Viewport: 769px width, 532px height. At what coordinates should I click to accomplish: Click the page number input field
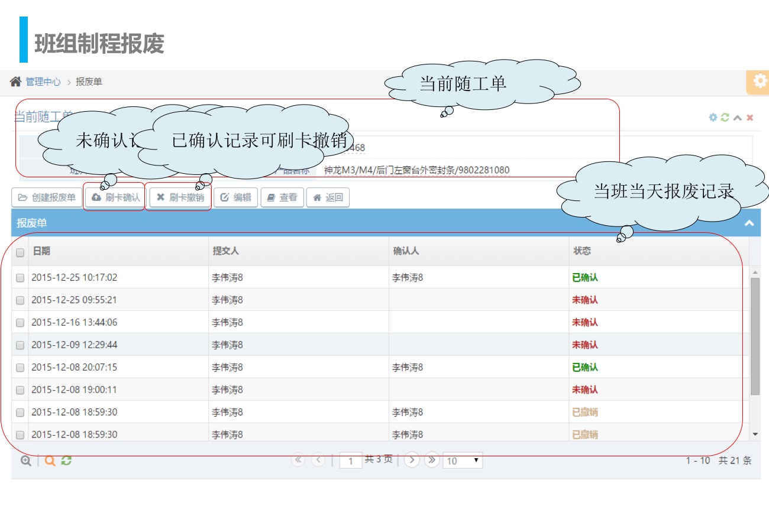tap(351, 461)
